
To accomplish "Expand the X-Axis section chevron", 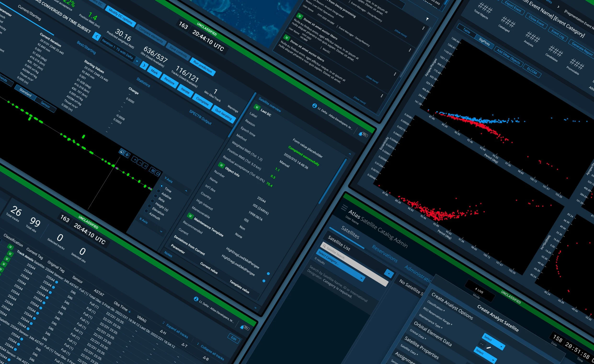I will point(161,232).
